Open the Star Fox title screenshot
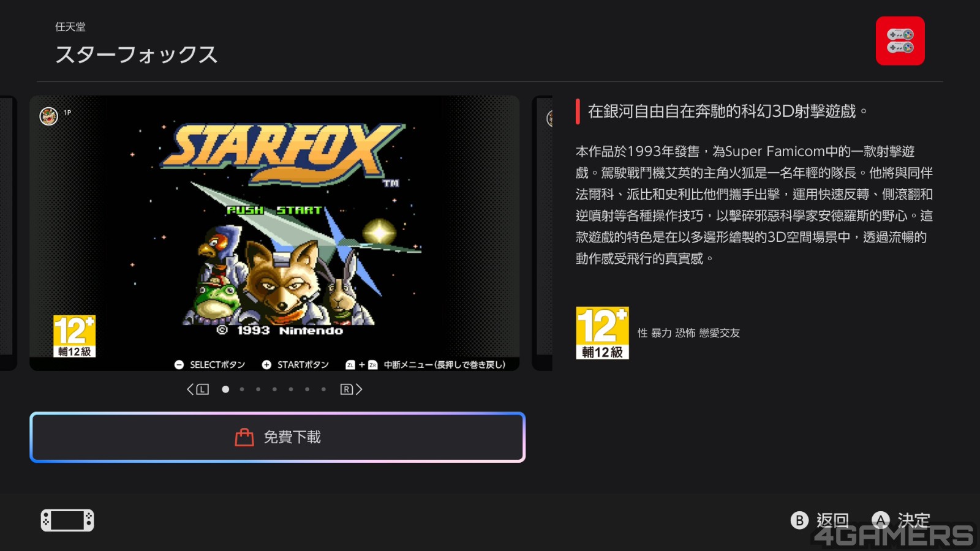 coord(274,233)
